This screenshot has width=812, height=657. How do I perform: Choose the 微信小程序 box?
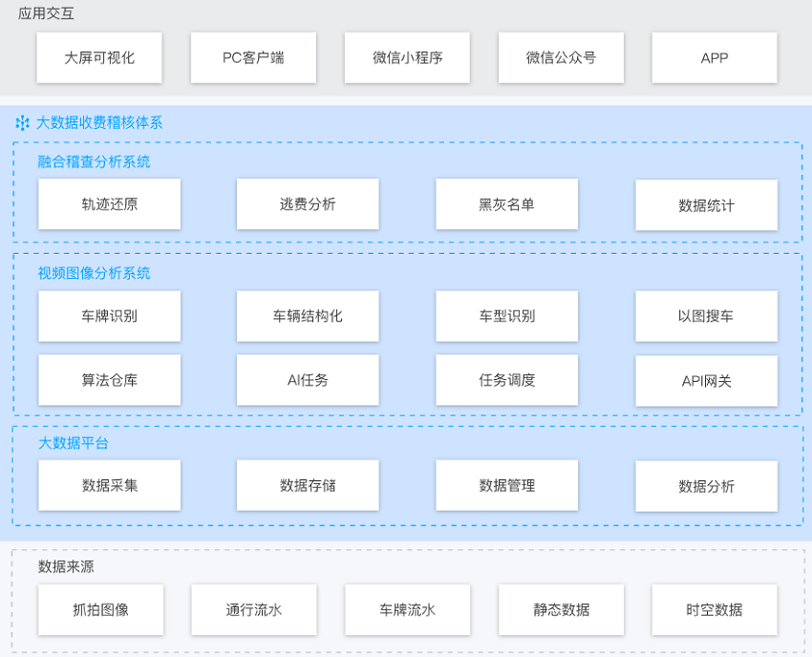click(x=407, y=57)
